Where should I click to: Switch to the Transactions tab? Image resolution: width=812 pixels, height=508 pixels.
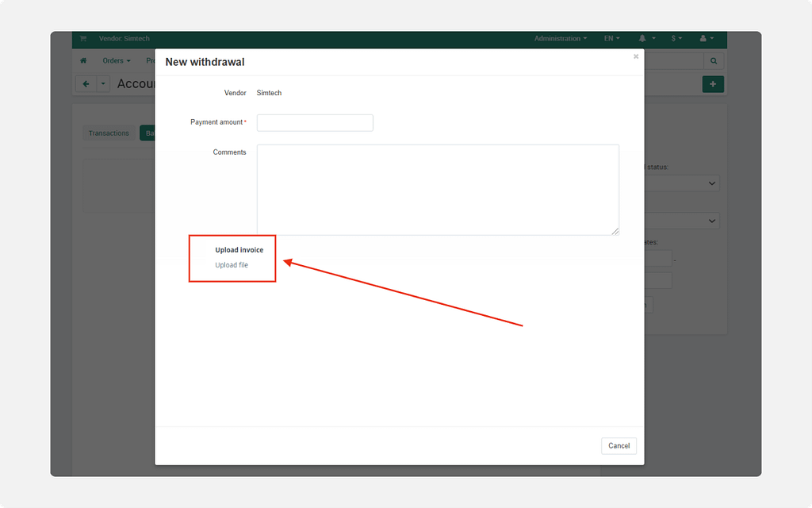[109, 133]
